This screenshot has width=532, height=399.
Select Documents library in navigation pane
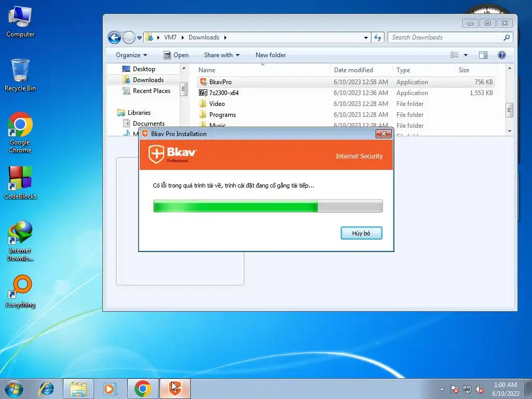(x=149, y=124)
